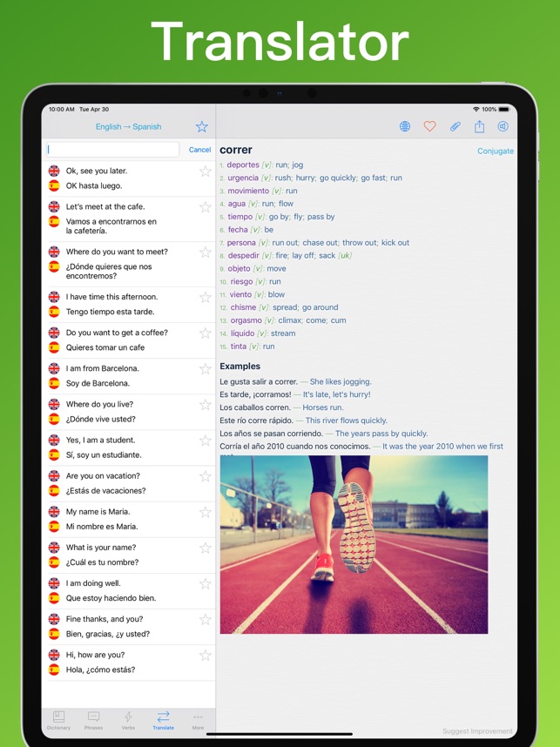Viewport: 560px width, 747px height.
Task: Click Suggest Improvement link
Action: 477,731
